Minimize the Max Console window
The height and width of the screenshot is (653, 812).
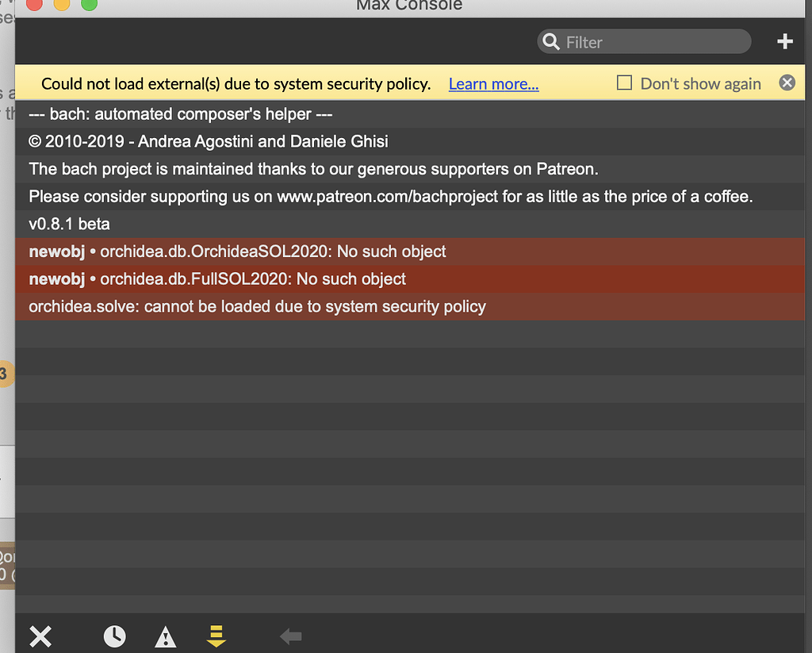tap(61, 5)
